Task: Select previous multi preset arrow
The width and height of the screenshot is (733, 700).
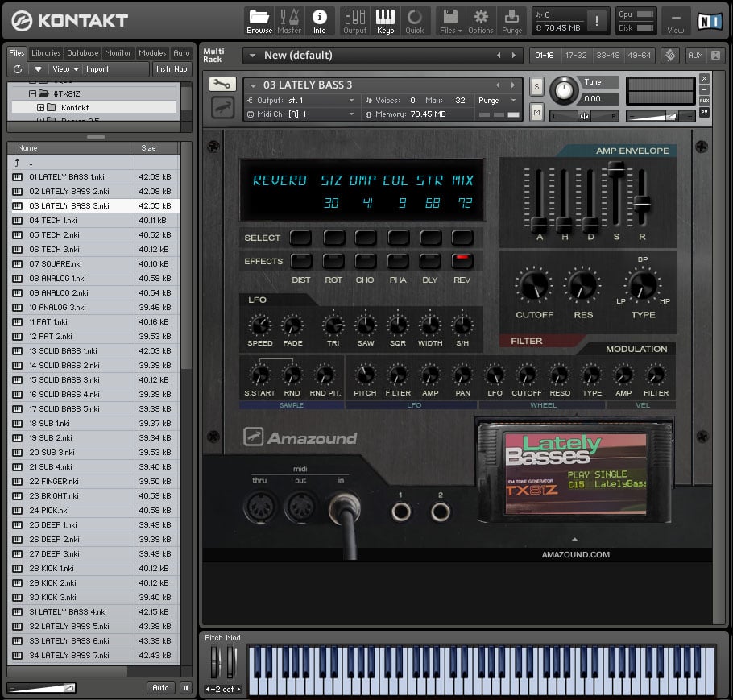Action: click(499, 55)
